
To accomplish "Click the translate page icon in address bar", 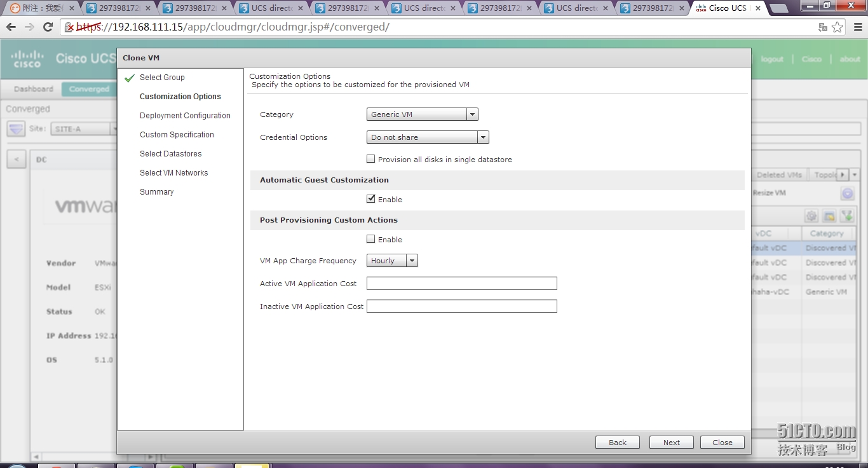I will click(823, 27).
